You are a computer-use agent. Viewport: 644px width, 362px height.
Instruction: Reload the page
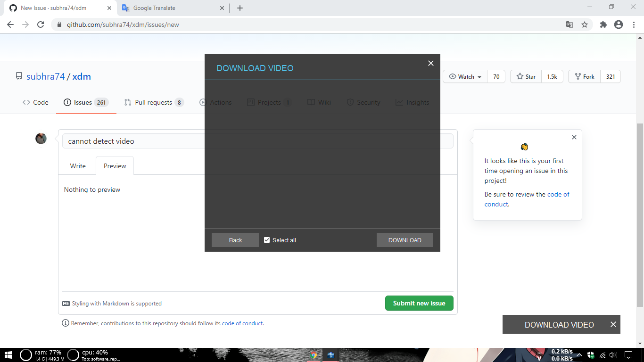tap(41, 25)
